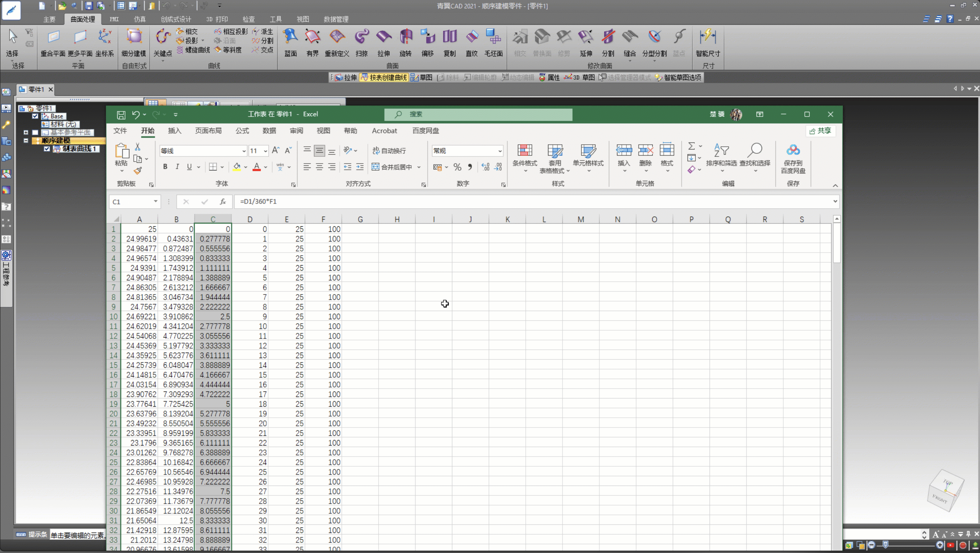Click the formula bar containing =D1/360*F1
Screen dimensions: 980x553
[536, 202]
